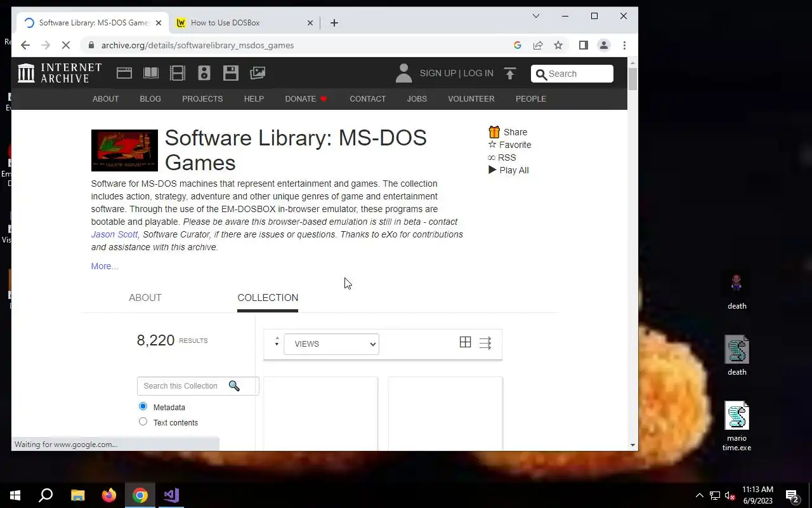Open the JOBS nav item
Image resolution: width=812 pixels, height=508 pixels.
pyautogui.click(x=417, y=98)
